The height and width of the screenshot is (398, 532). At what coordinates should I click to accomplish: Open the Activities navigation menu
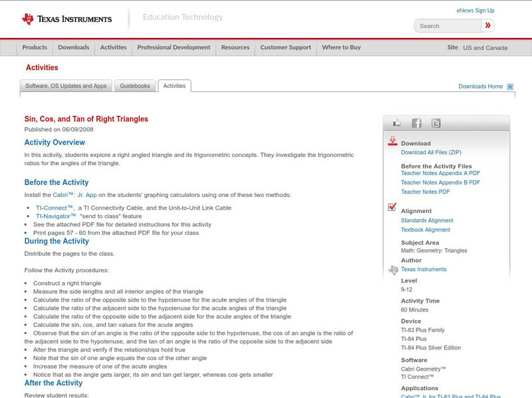coord(113,47)
